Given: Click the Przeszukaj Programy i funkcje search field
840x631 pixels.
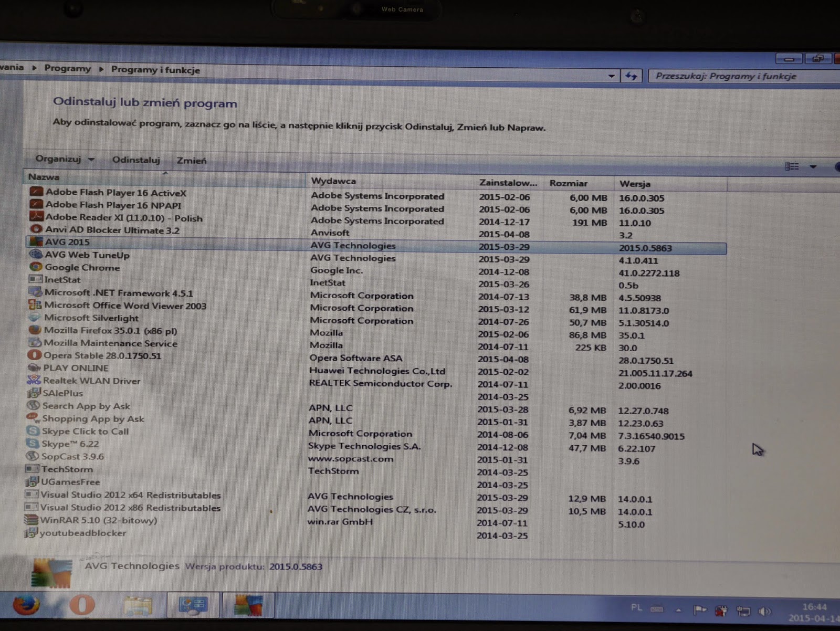Looking at the screenshot, I should 743,77.
